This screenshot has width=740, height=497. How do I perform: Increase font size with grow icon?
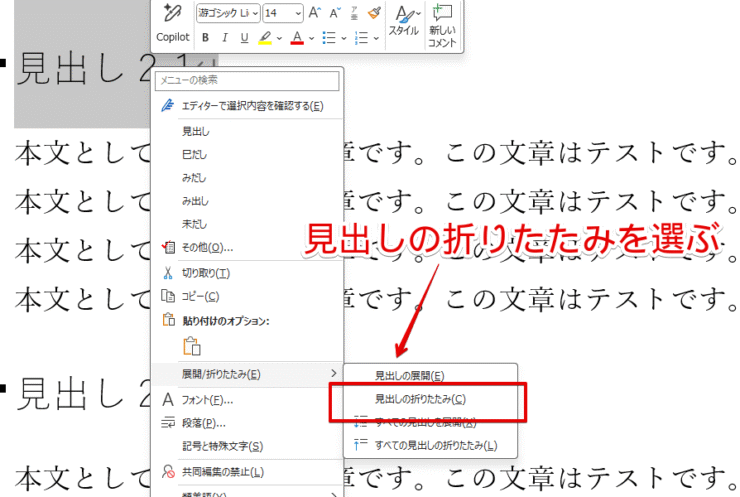click(x=315, y=13)
